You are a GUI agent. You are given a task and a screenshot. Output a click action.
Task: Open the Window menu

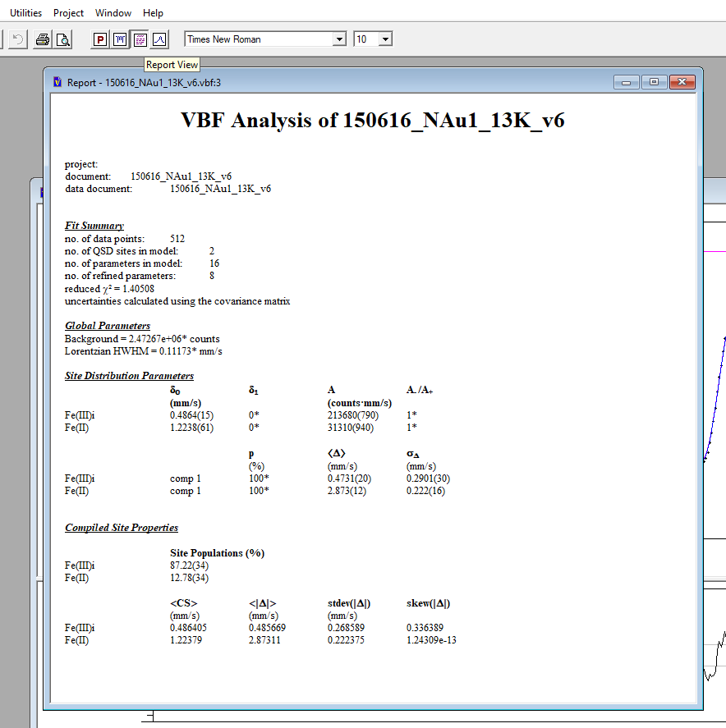click(113, 13)
